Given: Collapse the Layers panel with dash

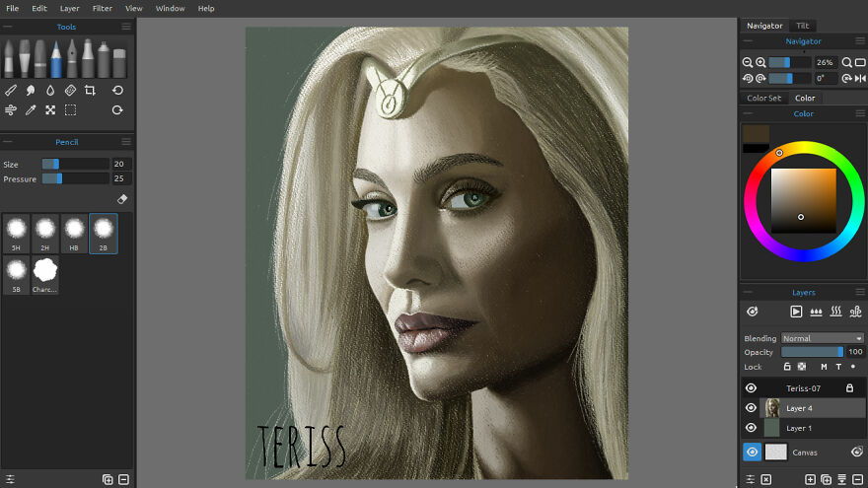Looking at the screenshot, I should click(748, 292).
